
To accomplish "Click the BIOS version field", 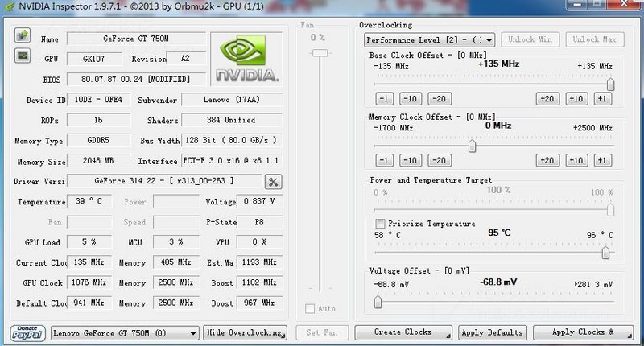I will click(136, 79).
